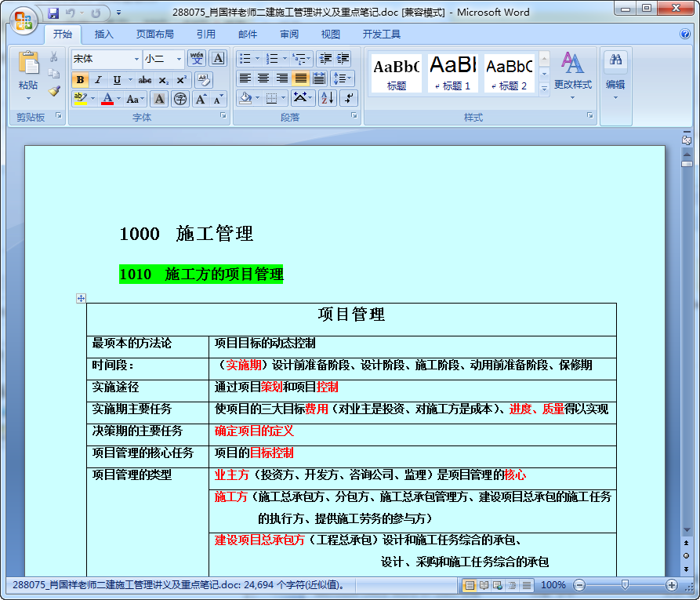The image size is (700, 600).
Task: Clear all formatting
Action: (x=204, y=80)
